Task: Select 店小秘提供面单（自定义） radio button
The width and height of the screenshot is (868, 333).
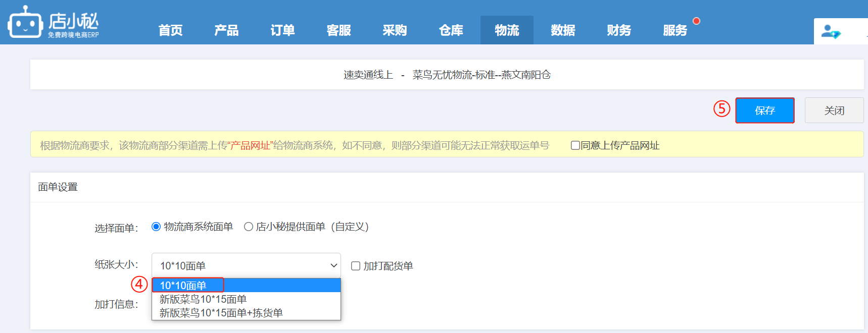Action: 249,227
